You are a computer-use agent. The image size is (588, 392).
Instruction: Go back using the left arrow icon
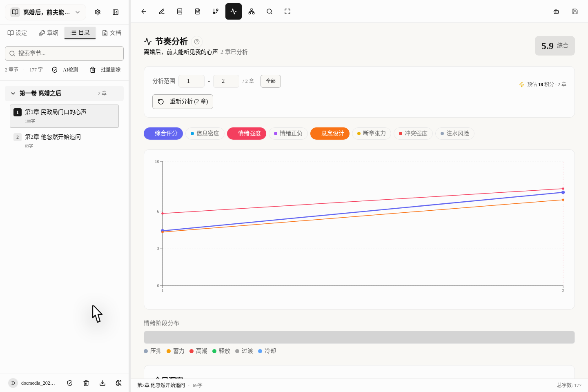point(144,11)
